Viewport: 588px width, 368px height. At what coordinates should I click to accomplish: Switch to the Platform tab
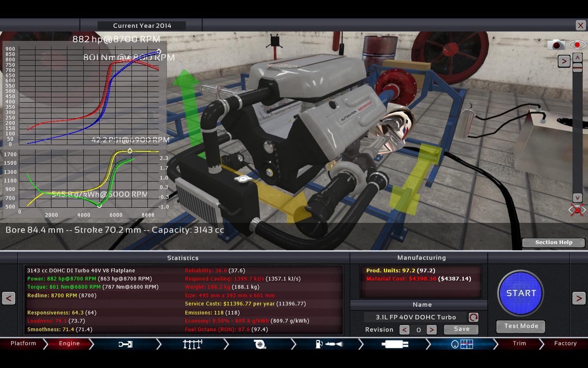pyautogui.click(x=23, y=343)
